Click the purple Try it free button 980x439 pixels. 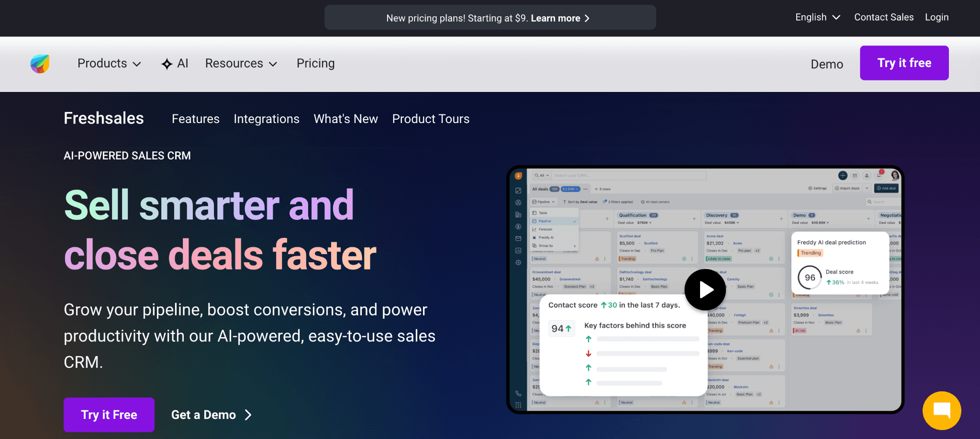point(904,63)
